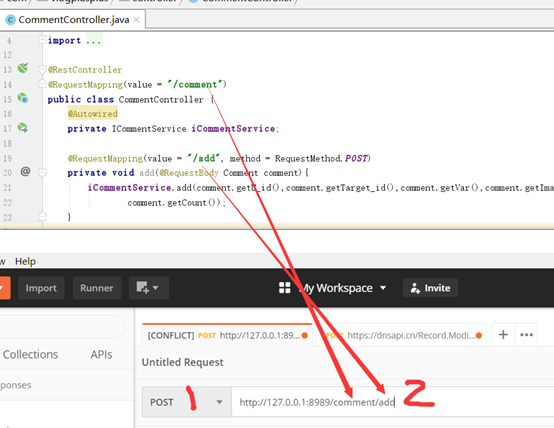Click the autowired gutter icon beside iCommentService
The height and width of the screenshot is (428, 554).
tap(23, 128)
